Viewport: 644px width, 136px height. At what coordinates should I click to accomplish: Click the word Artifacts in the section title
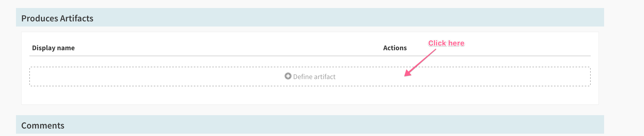click(77, 19)
